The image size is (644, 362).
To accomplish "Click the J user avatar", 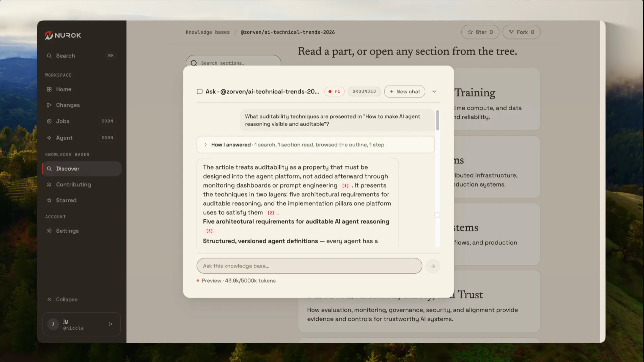I will point(53,324).
